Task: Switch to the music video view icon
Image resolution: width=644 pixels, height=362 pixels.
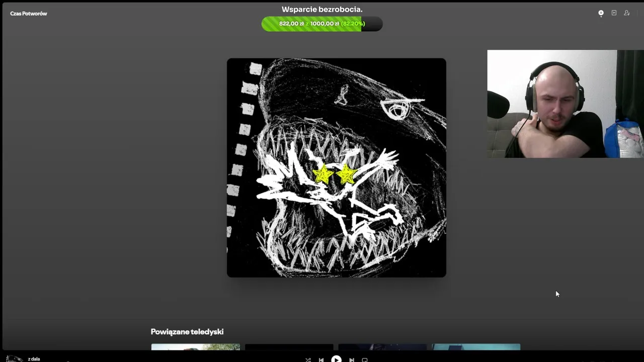Action: point(614,13)
